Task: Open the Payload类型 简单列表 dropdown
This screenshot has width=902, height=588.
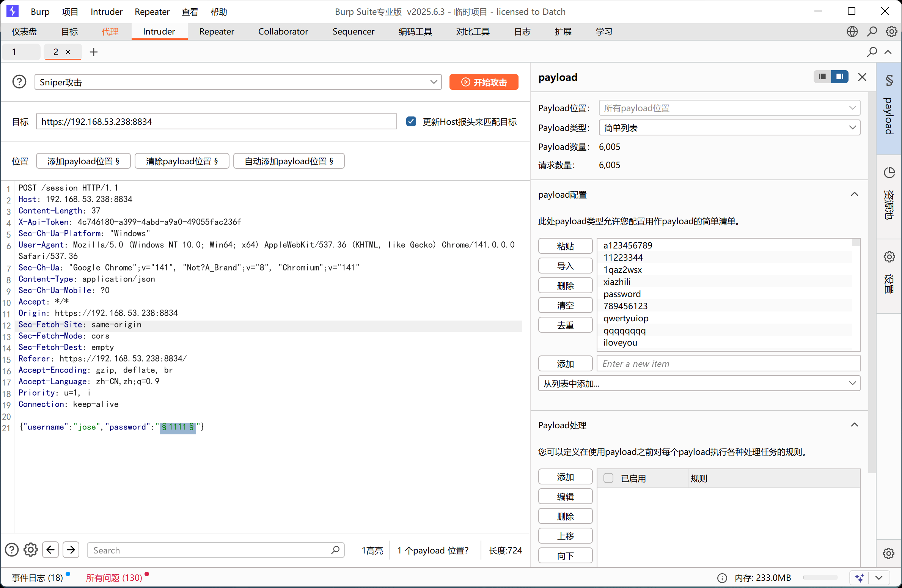Action: pos(729,128)
